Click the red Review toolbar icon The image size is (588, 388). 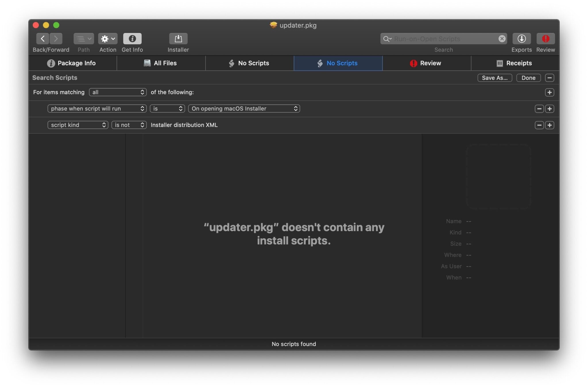545,39
